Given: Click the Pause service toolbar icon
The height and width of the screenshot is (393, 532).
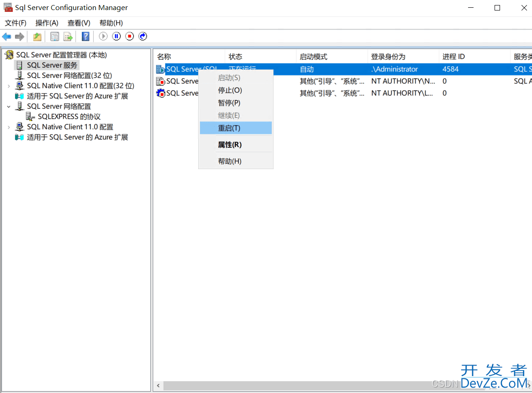Looking at the screenshot, I should (116, 37).
